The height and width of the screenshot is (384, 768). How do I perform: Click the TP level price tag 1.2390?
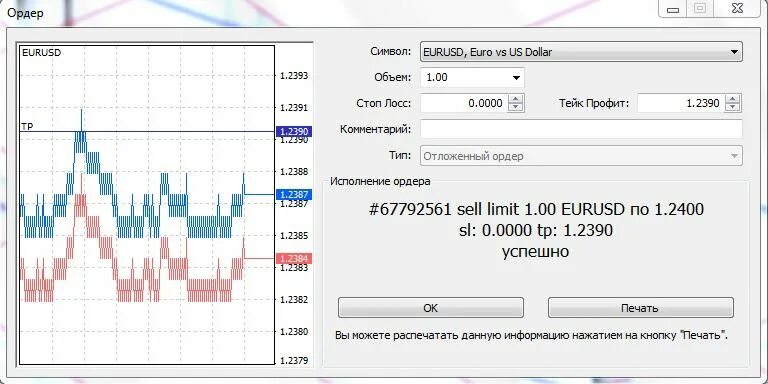(x=293, y=131)
